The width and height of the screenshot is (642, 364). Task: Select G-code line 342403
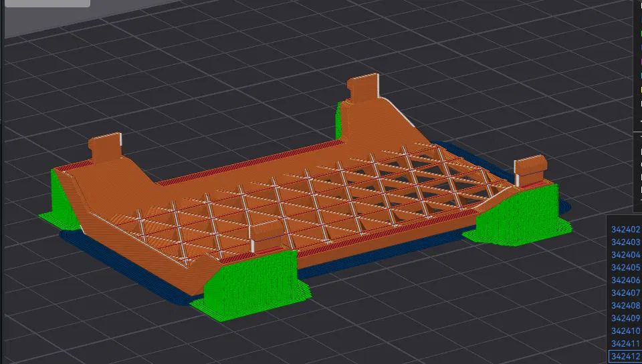[x=626, y=242]
